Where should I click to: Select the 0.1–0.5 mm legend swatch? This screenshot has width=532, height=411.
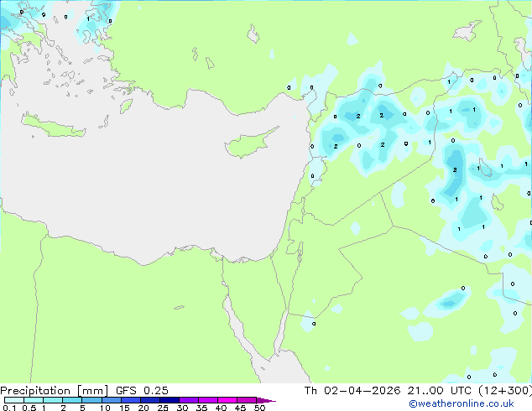[14, 400]
